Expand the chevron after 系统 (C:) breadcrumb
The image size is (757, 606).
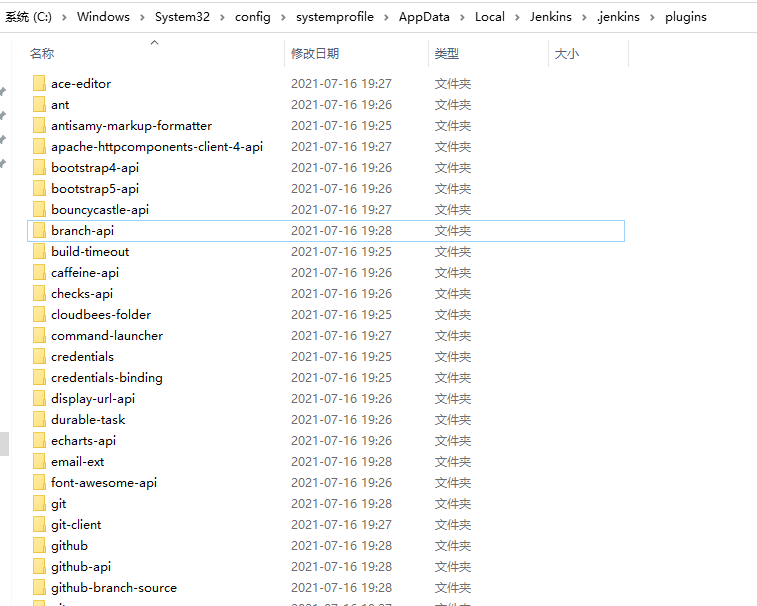[64, 17]
